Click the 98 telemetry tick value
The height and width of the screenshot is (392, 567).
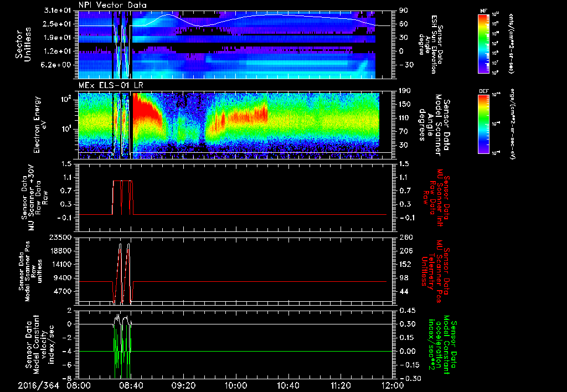click(x=404, y=278)
